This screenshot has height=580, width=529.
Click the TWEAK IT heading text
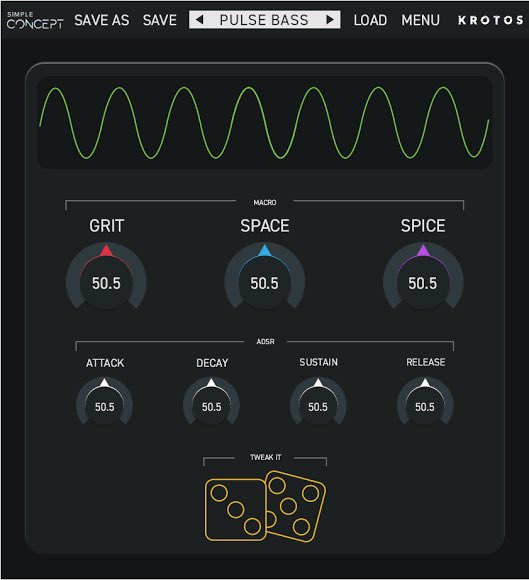click(266, 457)
